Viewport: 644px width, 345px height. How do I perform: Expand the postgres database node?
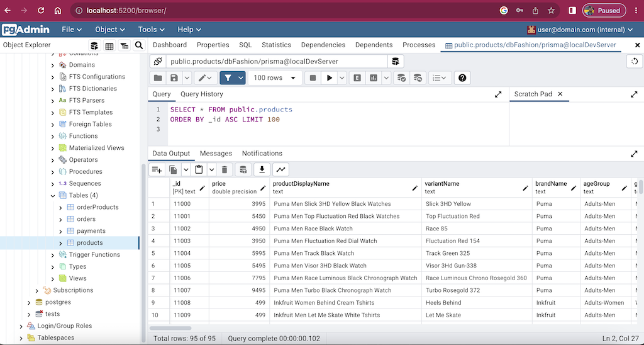point(29,303)
